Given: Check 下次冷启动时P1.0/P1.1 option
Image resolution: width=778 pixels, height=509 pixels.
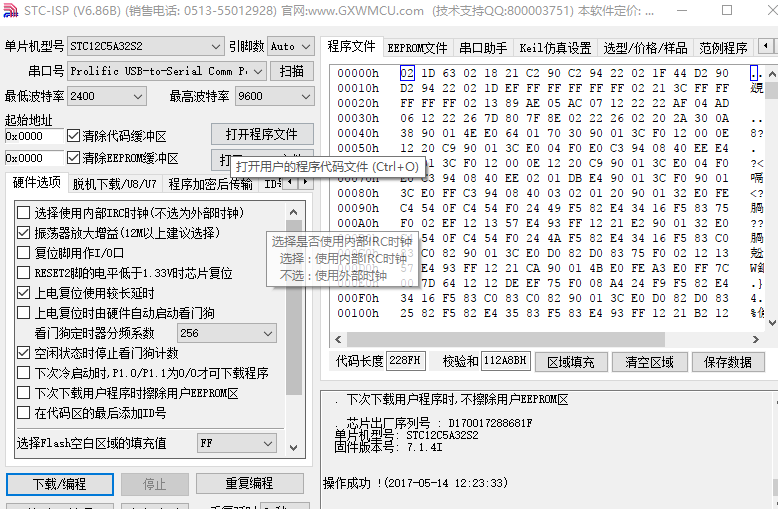Looking at the screenshot, I should 23,373.
